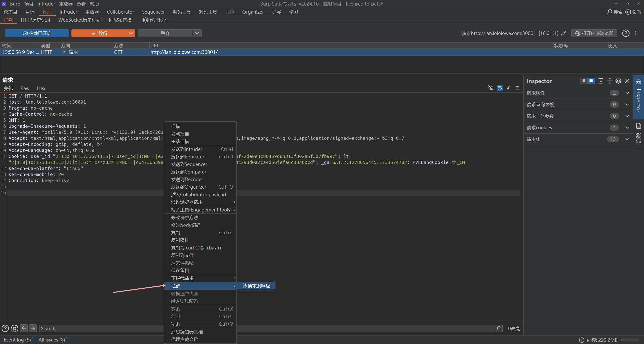Select 发送到Repeater from the context menu
The image size is (644, 344).
(188, 157)
